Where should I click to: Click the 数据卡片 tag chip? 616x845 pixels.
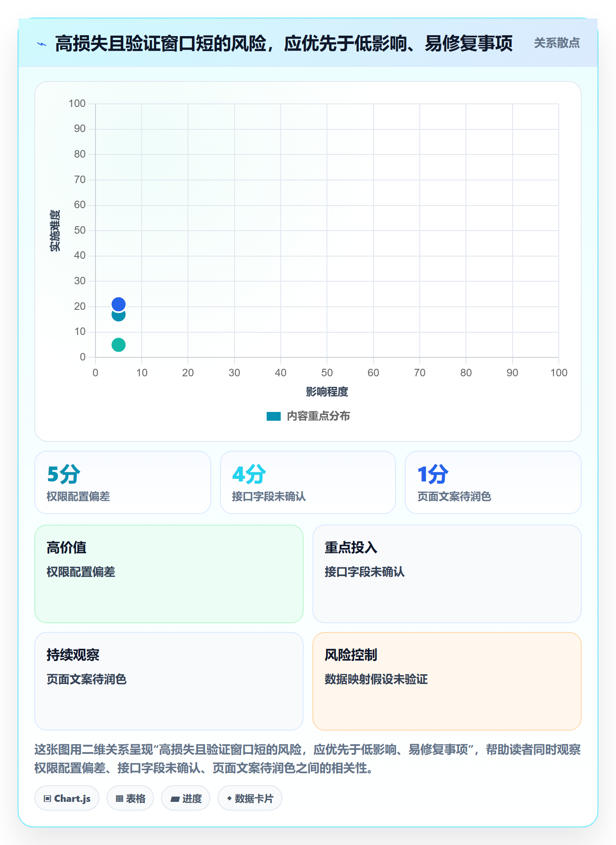point(250,798)
